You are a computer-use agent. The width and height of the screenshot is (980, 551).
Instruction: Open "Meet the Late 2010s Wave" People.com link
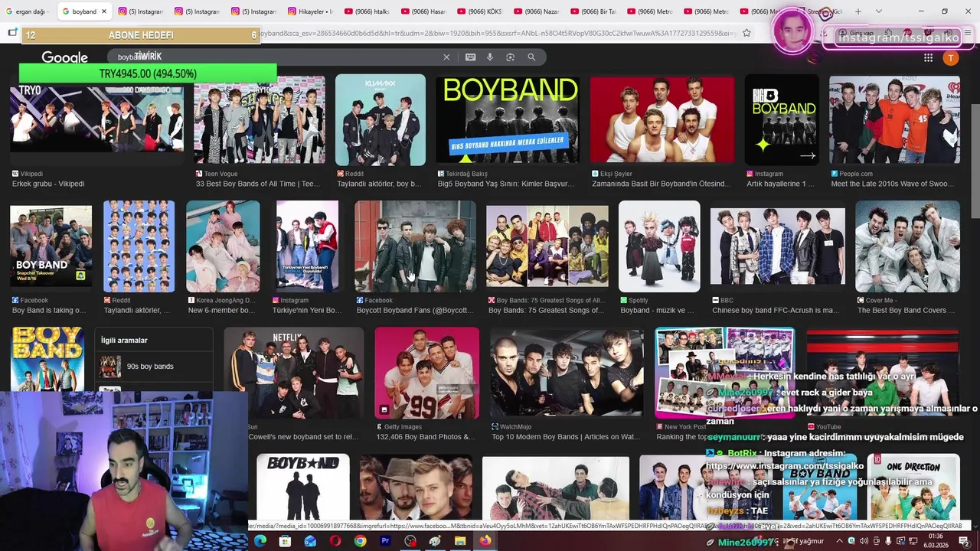[892, 184]
